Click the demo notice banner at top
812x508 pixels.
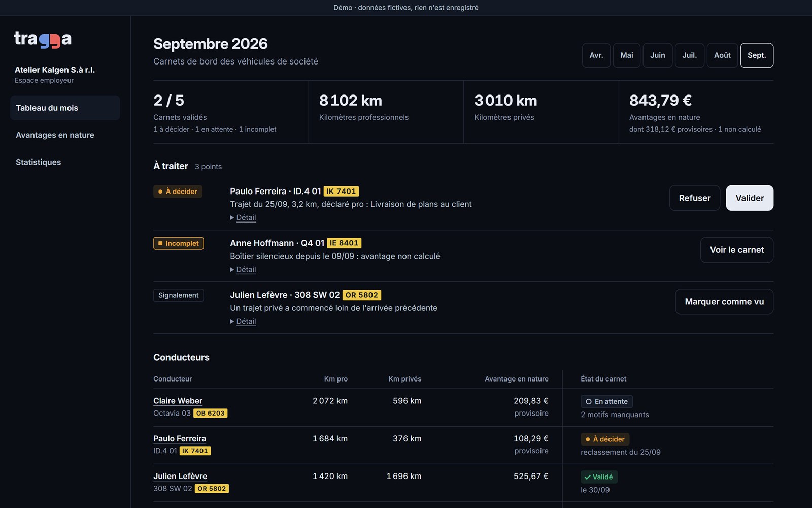[406, 8]
